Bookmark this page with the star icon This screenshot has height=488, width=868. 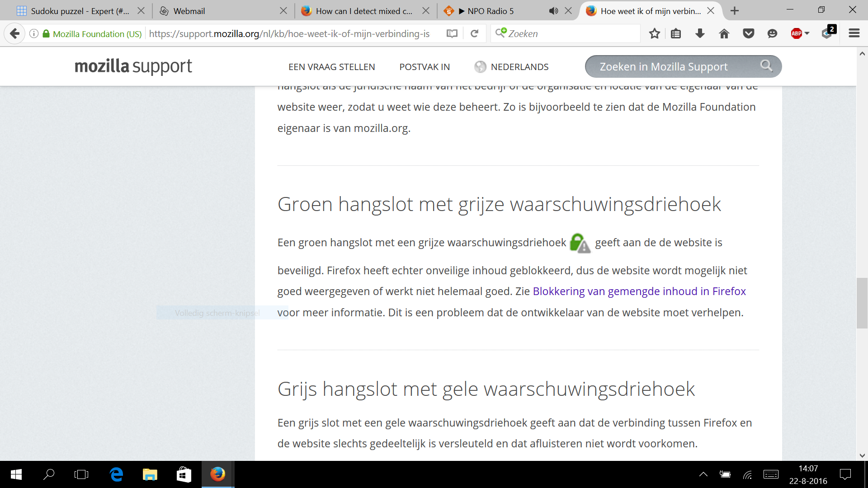tap(654, 33)
